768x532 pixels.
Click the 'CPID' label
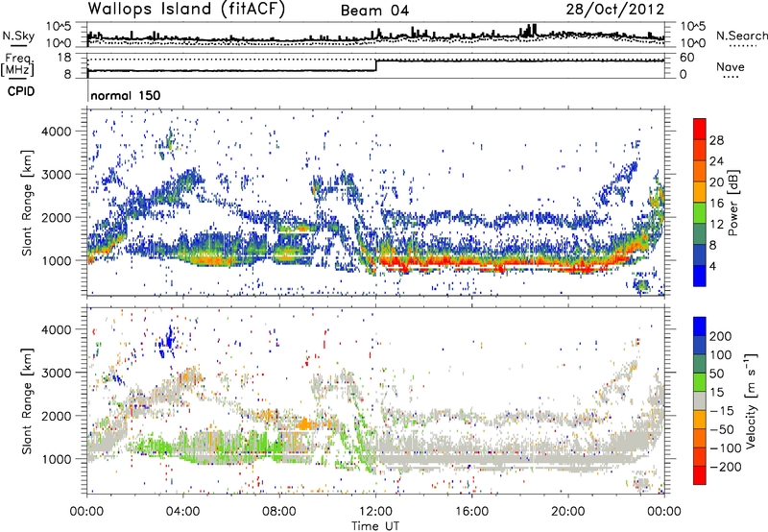click(21, 91)
